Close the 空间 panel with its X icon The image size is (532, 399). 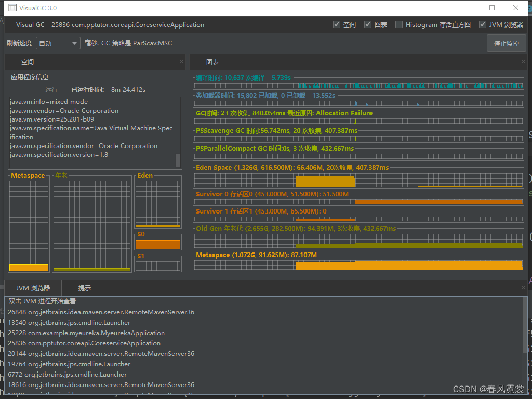181,62
